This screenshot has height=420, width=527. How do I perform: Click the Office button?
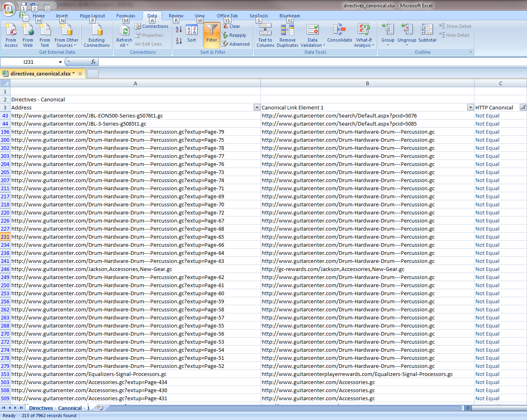click(8, 9)
